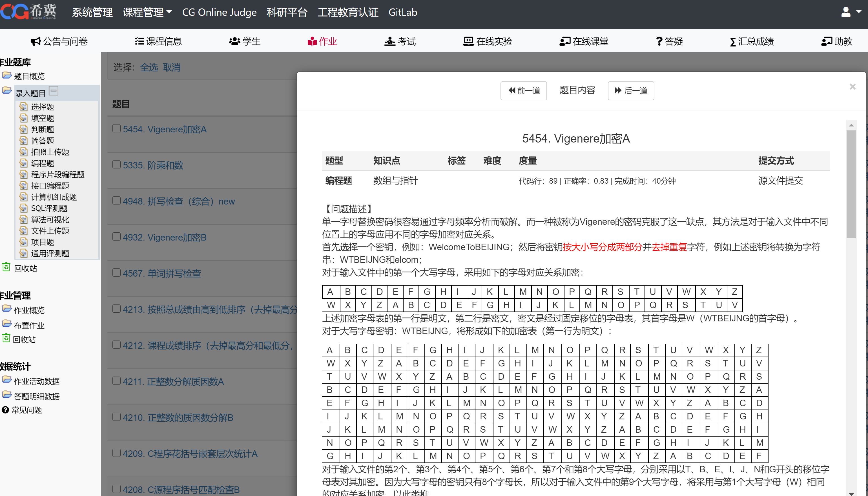Close the 题目内容 dialog with X
Image resolution: width=868 pixels, height=496 pixels.
(x=853, y=87)
